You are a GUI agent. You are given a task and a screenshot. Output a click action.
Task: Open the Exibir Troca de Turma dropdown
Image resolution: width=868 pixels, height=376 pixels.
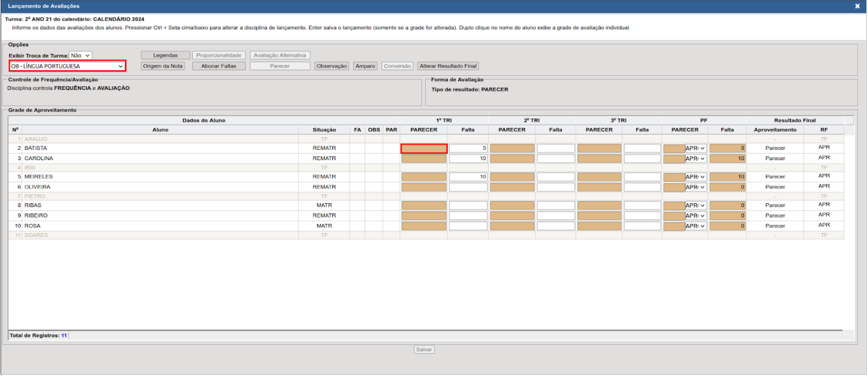80,56
